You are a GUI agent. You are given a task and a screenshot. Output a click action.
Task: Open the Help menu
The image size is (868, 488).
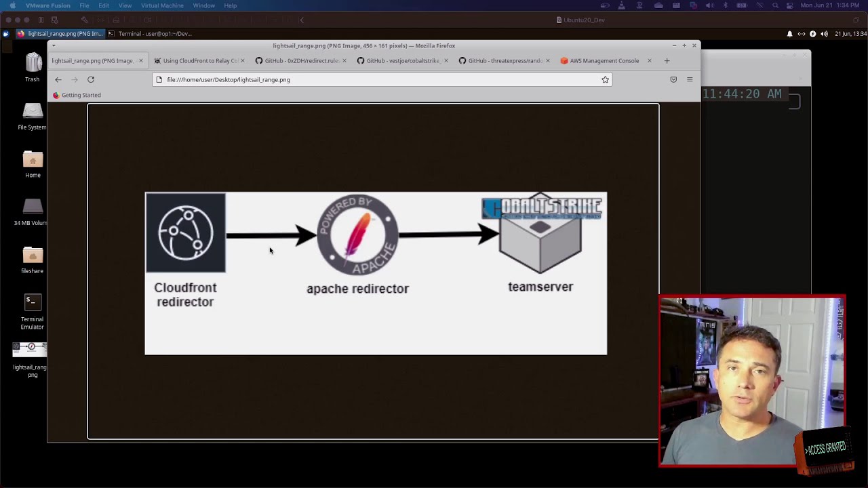(x=231, y=5)
